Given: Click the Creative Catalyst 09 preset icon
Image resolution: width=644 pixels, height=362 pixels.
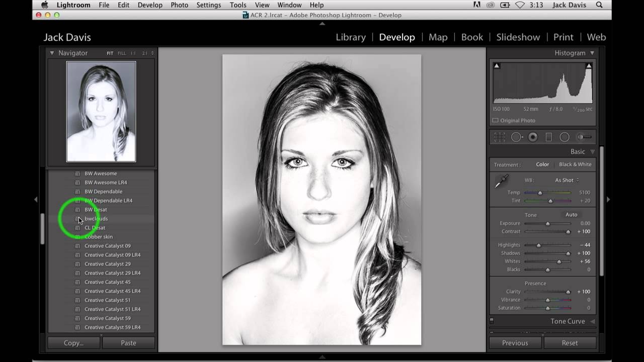Looking at the screenshot, I should [77, 246].
